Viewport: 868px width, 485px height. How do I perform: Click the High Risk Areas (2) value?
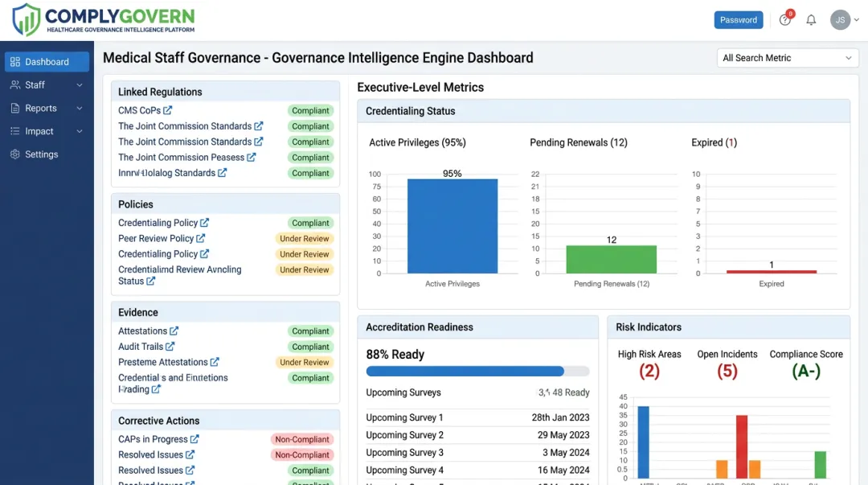649,371
